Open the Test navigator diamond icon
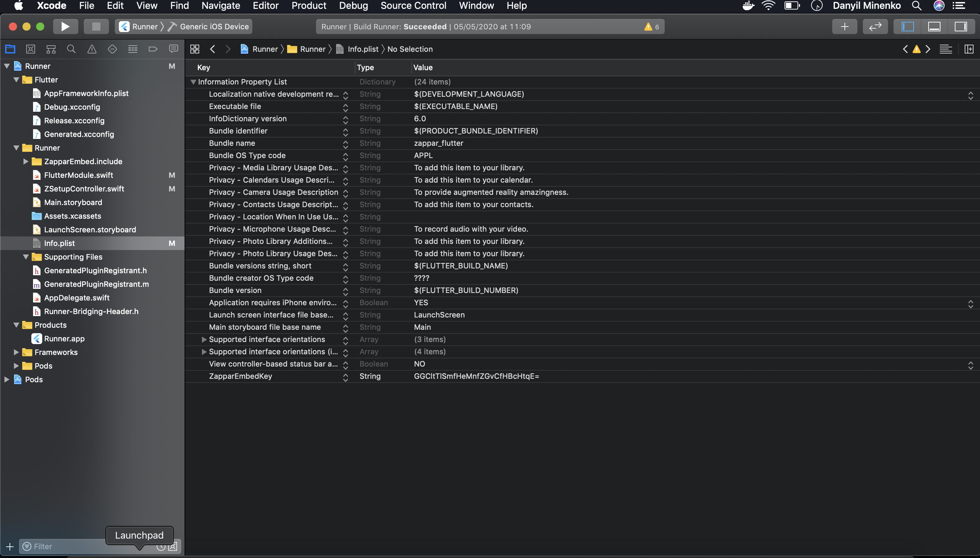Image resolution: width=980 pixels, height=558 pixels. pyautogui.click(x=112, y=49)
